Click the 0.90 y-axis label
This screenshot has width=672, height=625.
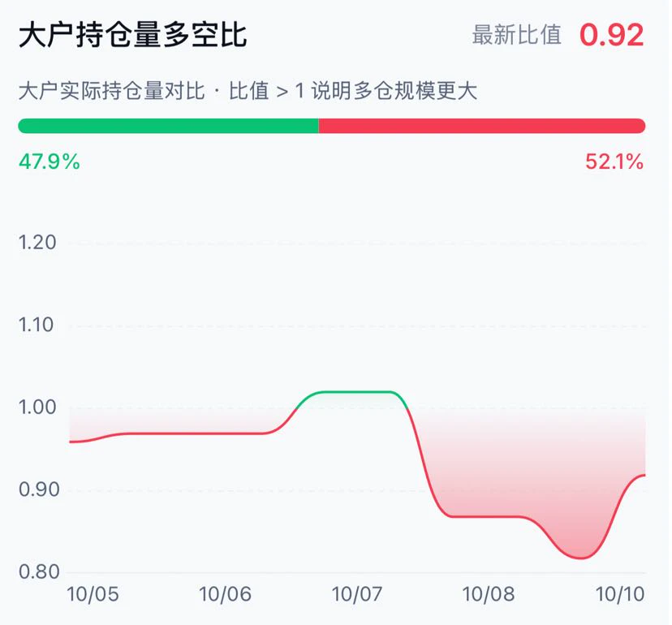pyautogui.click(x=39, y=489)
